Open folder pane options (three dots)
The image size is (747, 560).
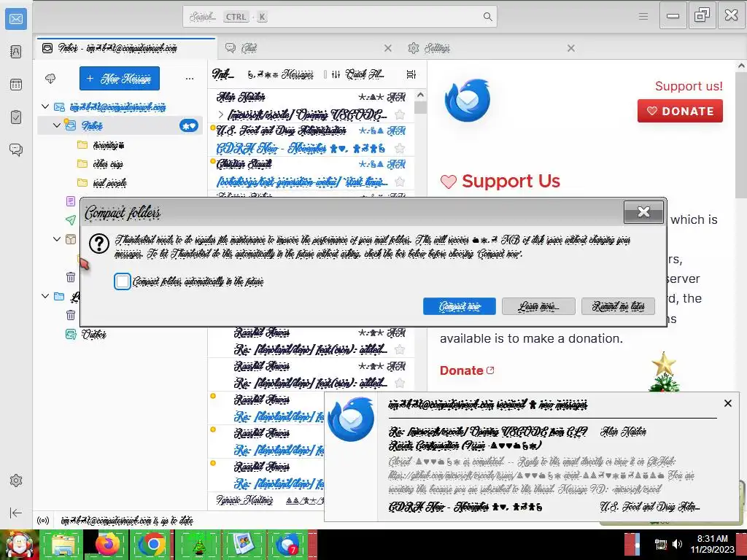click(x=190, y=79)
